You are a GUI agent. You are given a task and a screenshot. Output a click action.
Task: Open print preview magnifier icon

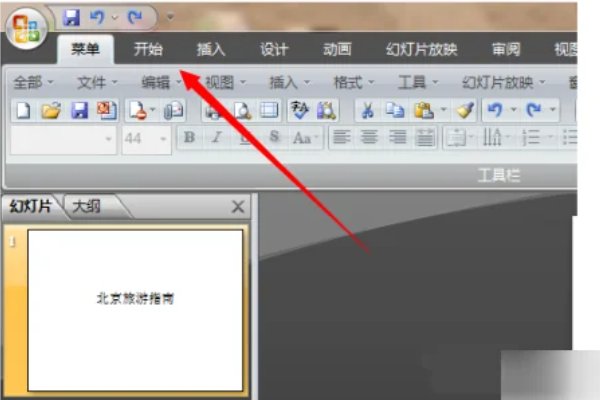242,111
